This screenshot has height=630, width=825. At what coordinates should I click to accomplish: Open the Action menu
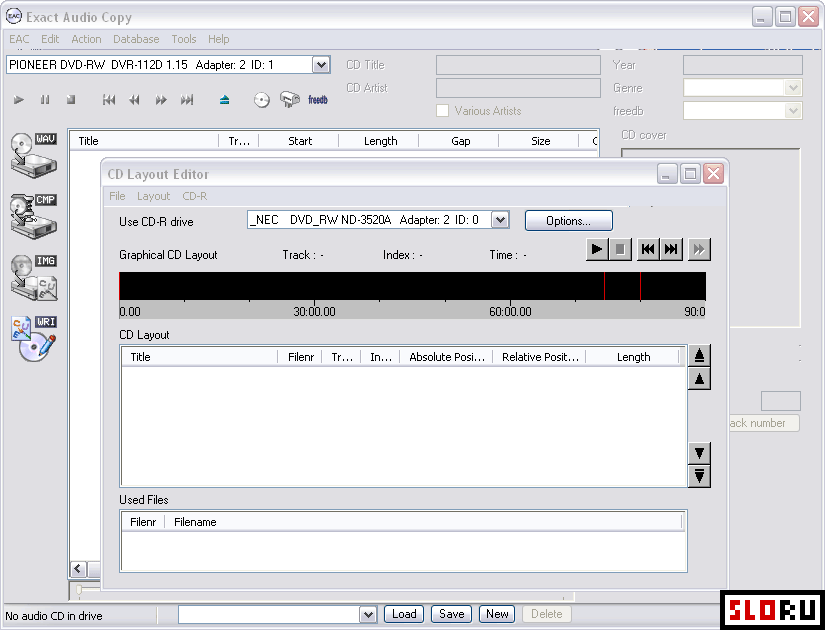click(86, 39)
